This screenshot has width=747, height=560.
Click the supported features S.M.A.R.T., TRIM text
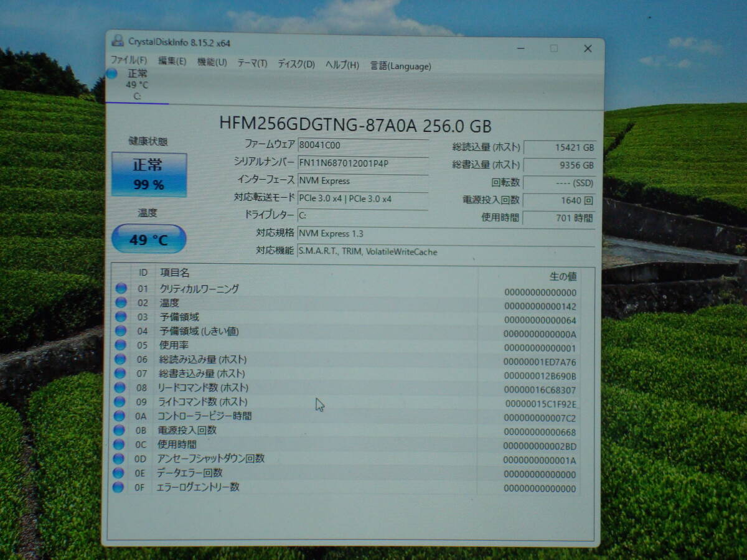367,252
